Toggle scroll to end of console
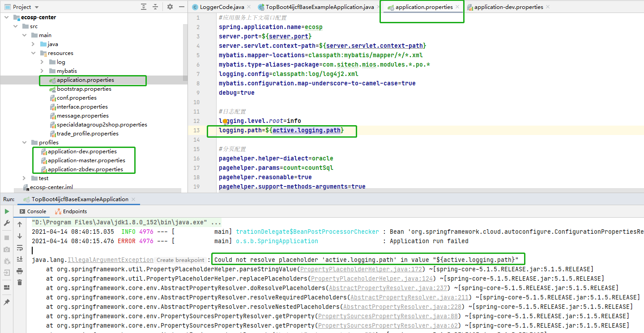 20,259
